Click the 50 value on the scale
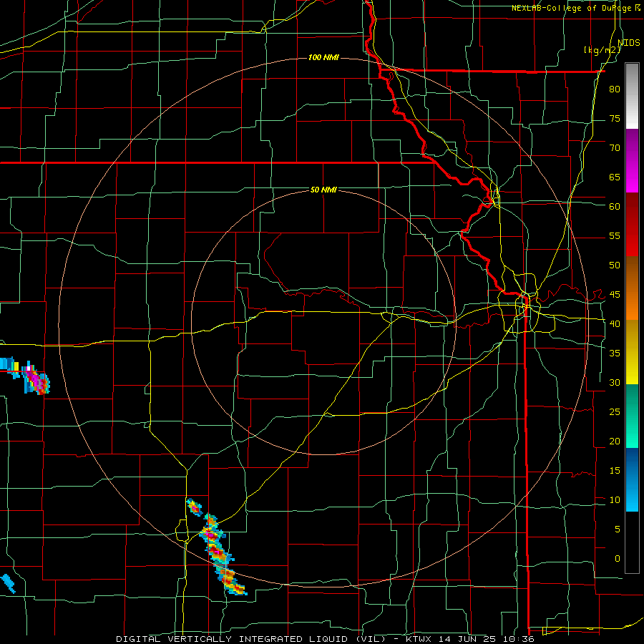Viewport: 644px width, 644px height. [x=615, y=265]
